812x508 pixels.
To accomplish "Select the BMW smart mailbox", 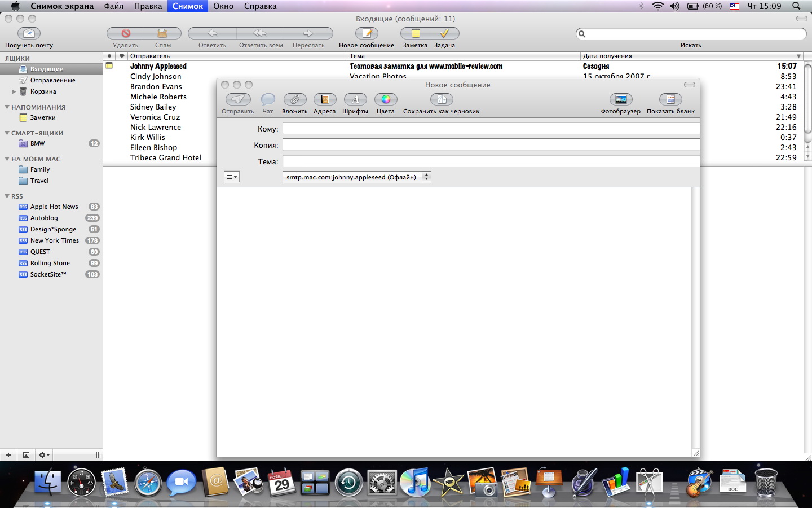I will coord(51,143).
